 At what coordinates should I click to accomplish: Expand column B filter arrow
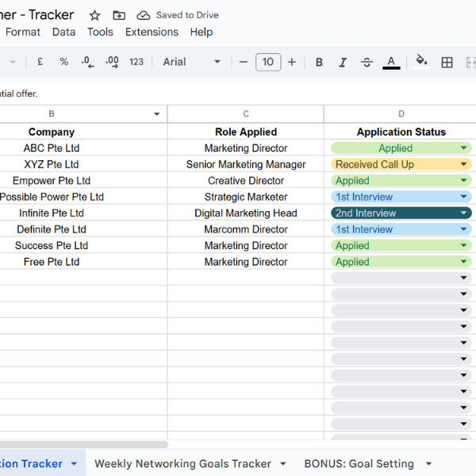[157, 114]
